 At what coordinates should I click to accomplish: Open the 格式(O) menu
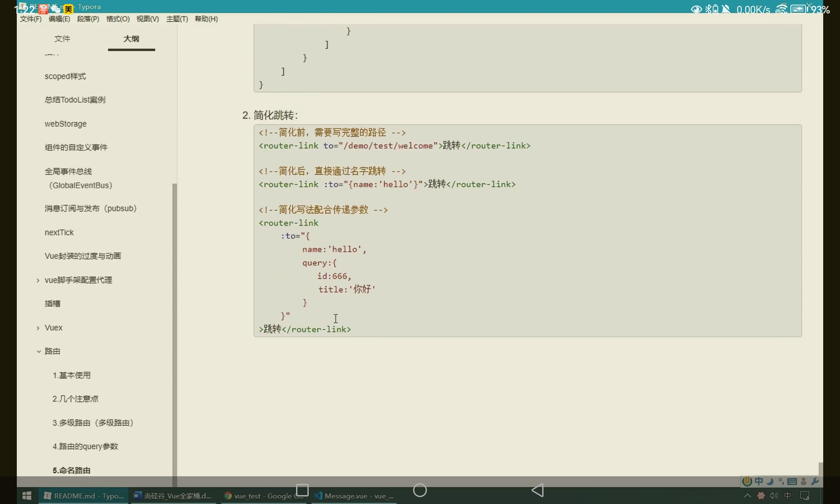click(118, 19)
